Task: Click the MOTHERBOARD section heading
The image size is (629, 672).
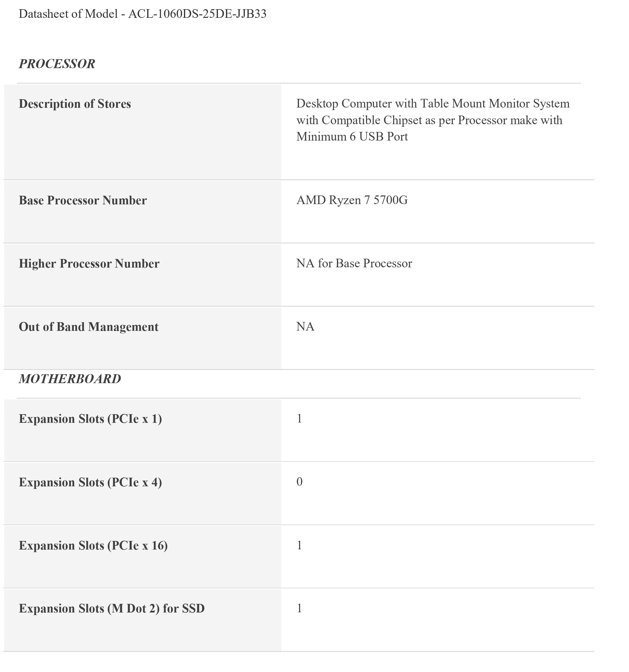Action: coord(70,379)
